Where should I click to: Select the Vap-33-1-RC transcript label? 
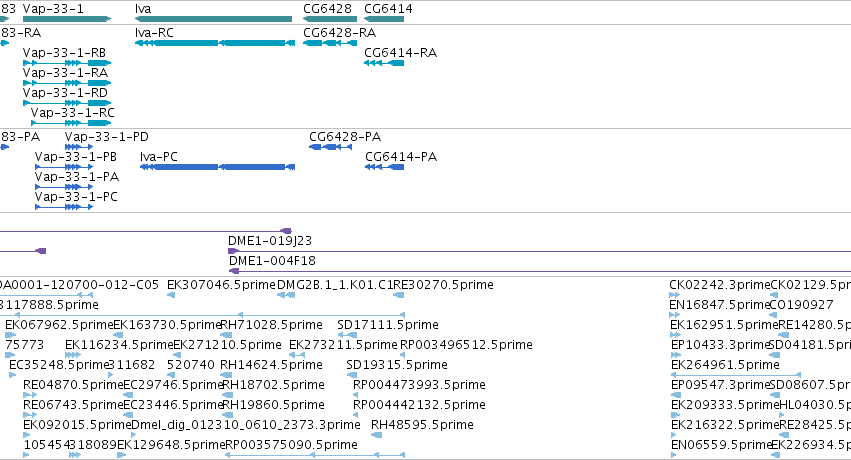(73, 113)
